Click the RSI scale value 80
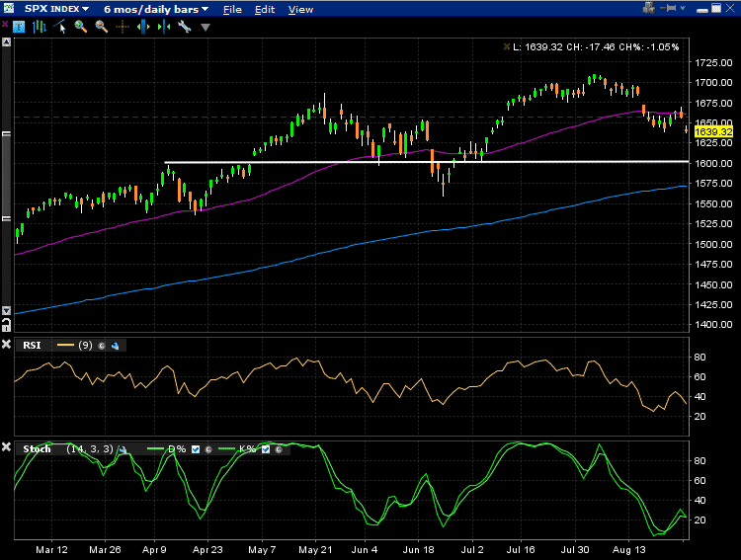 click(x=700, y=357)
